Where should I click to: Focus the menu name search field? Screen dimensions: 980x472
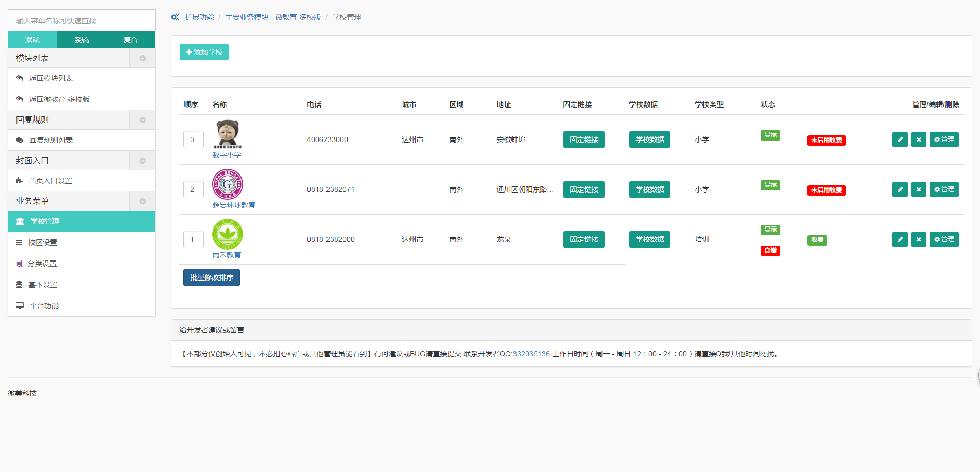tap(81, 21)
